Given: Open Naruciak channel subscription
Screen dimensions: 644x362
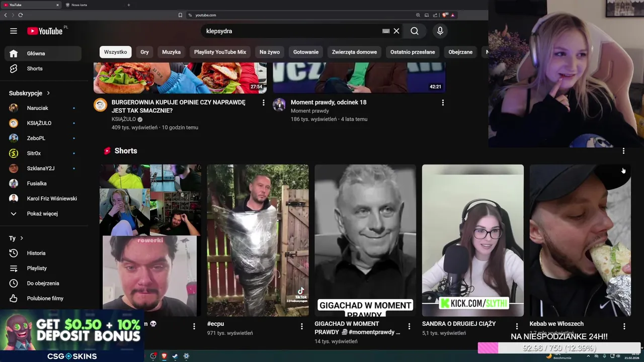Looking at the screenshot, I should [43, 108].
